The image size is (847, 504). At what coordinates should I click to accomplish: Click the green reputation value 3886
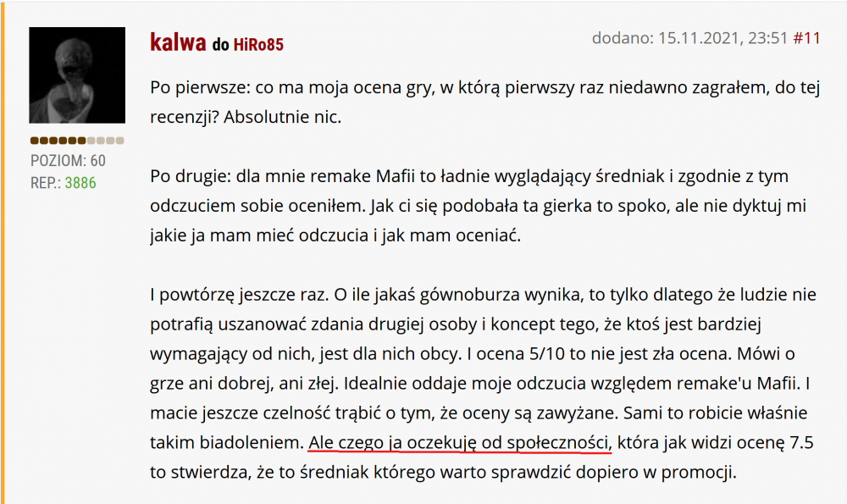point(80,181)
